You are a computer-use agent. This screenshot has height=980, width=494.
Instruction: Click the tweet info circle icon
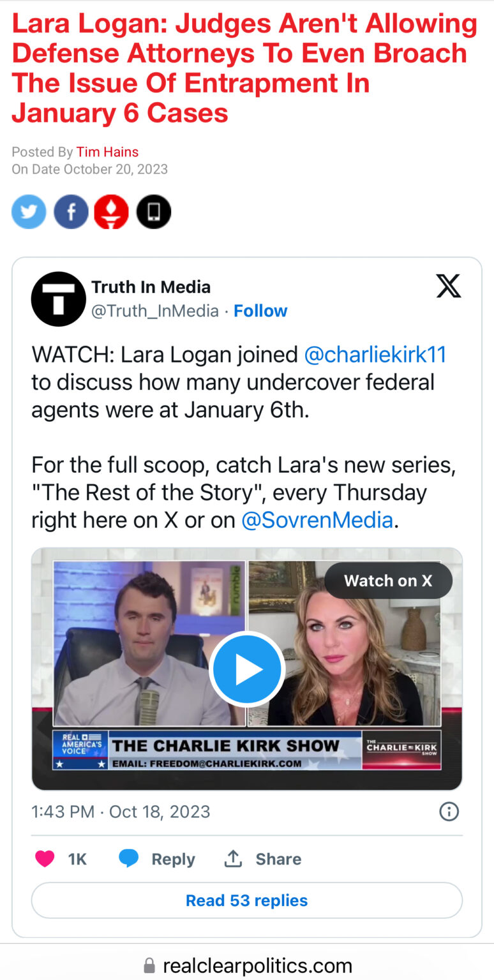coord(449,812)
